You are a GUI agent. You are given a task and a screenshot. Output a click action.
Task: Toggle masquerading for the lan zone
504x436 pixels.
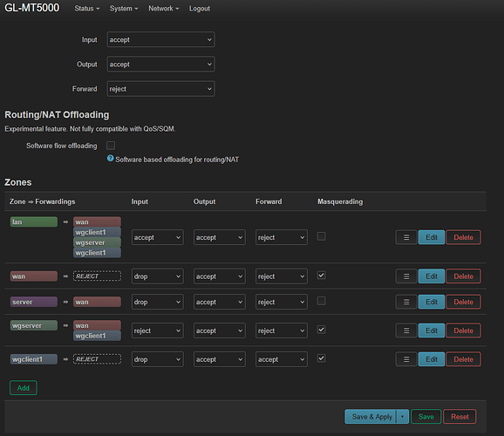[x=321, y=236]
